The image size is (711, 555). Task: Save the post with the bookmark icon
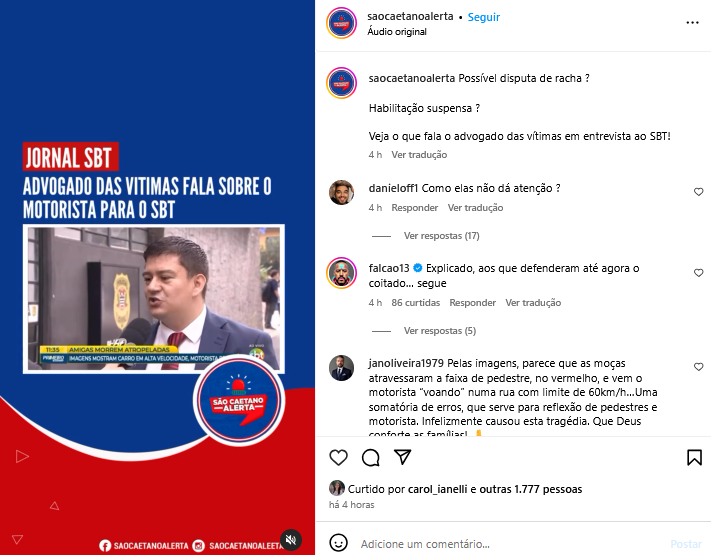click(x=694, y=458)
